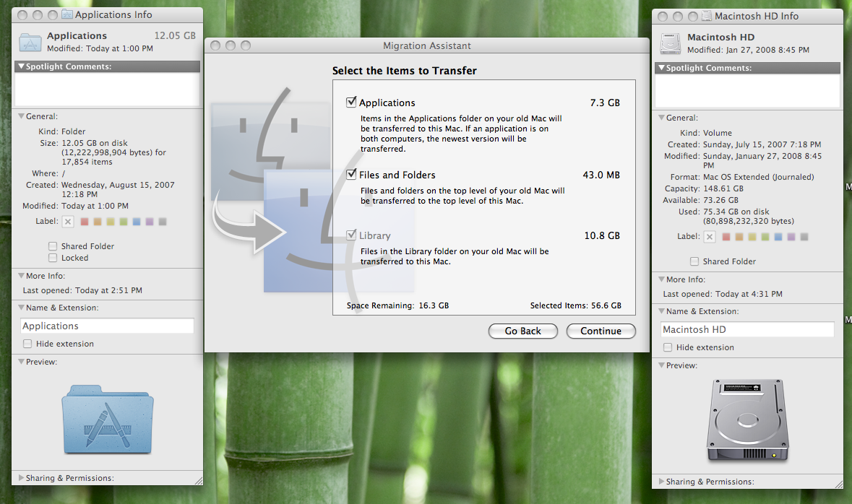Apply yellow label in Applications Info
The image size is (852, 504).
point(111,222)
